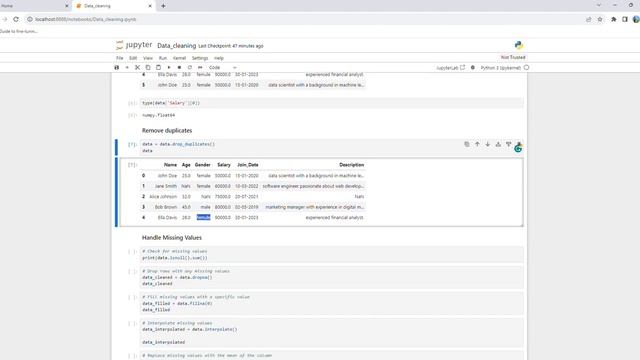Click Alice Johnson name in the output table
This screenshot has height=360, width=640.
(163, 197)
